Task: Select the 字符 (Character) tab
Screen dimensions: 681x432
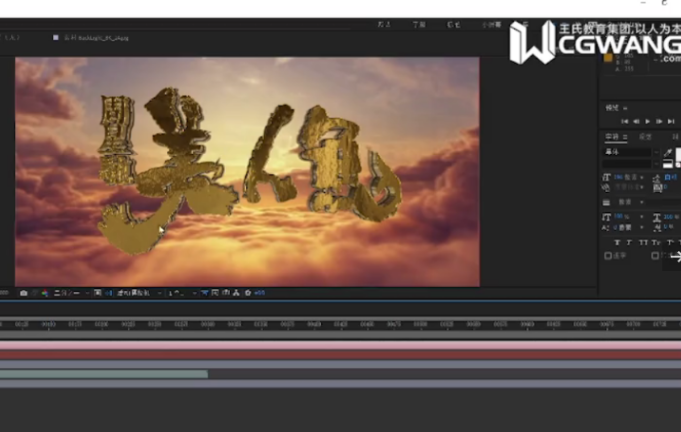Action: coord(612,137)
